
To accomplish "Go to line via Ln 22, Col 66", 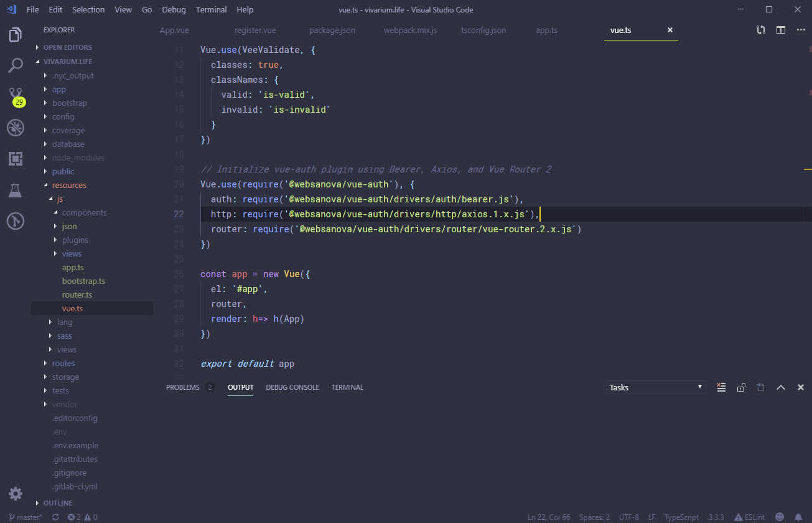I will [x=549, y=517].
